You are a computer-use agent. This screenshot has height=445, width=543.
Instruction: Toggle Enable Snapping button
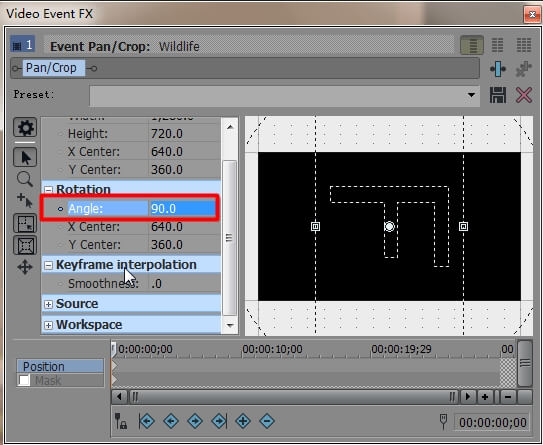tap(25, 223)
